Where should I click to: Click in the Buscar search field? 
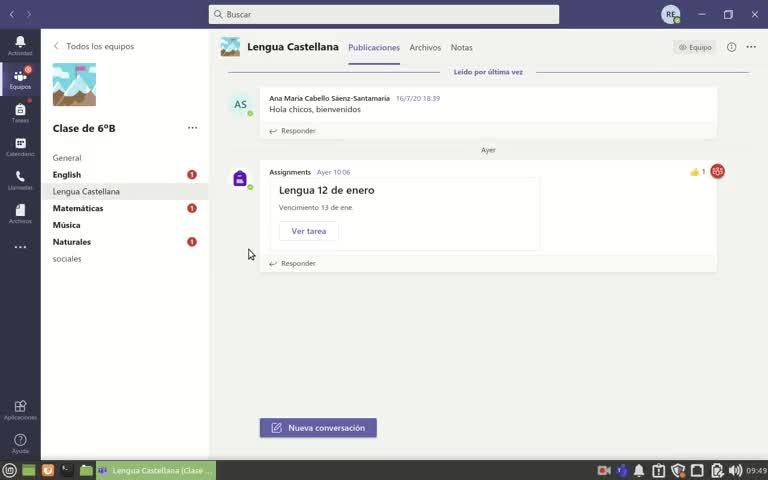(x=384, y=14)
